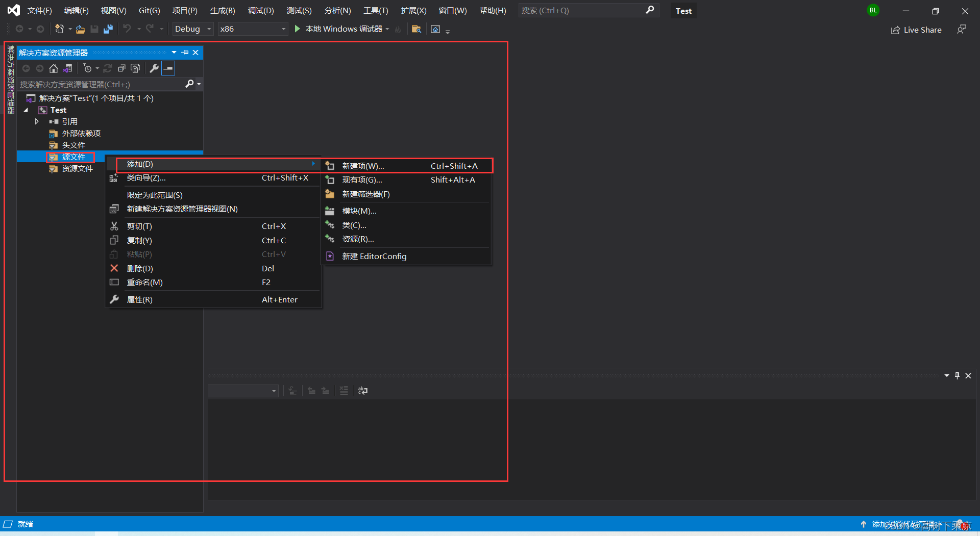Expand the Test project node
This screenshot has height=536, width=980.
coord(26,110)
